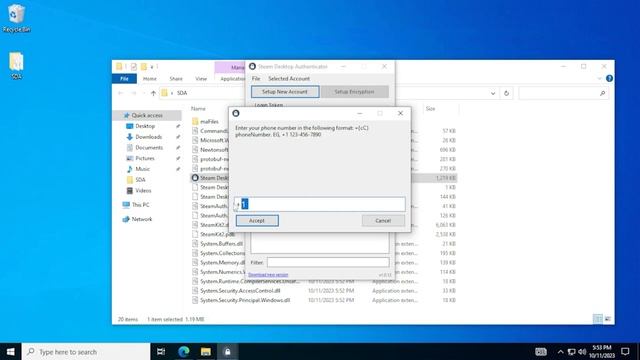Open the taskbar clock and date

coord(602,351)
